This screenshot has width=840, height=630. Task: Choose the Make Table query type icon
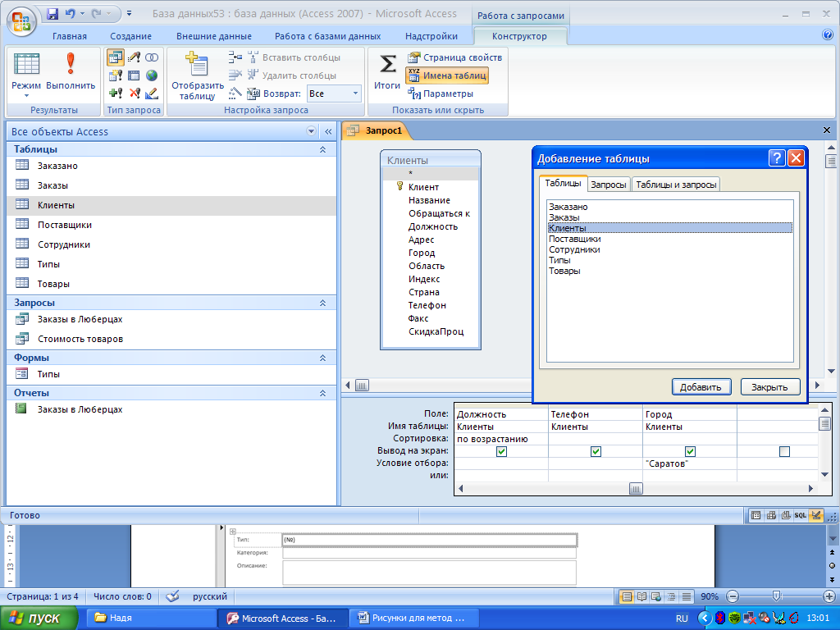pos(115,75)
